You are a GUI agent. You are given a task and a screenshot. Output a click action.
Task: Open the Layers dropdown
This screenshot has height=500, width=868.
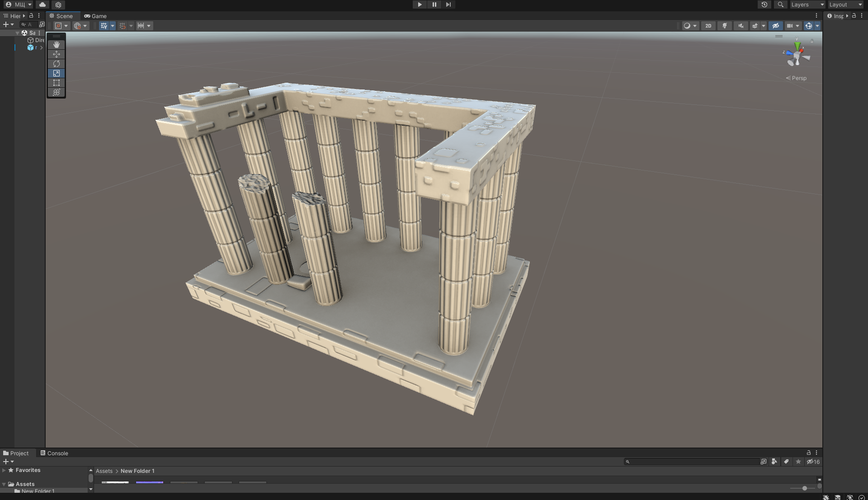click(x=807, y=5)
